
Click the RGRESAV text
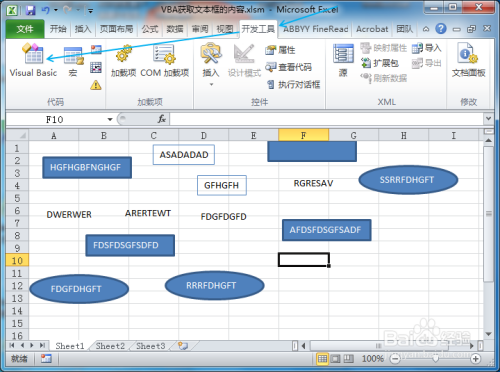click(x=313, y=183)
